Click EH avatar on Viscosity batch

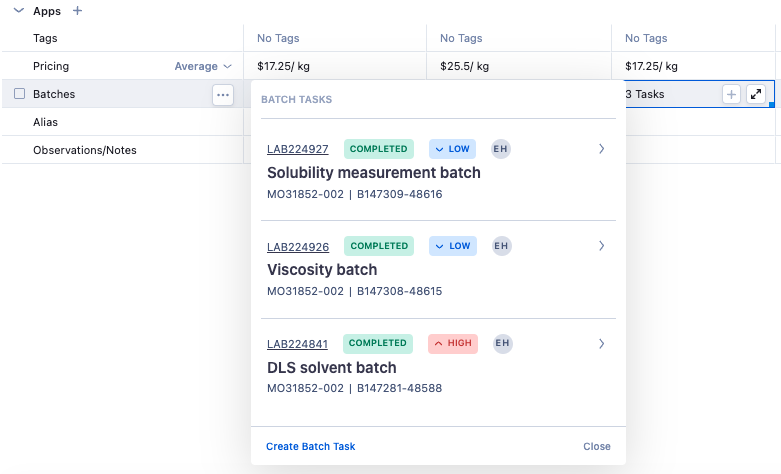tap(501, 246)
